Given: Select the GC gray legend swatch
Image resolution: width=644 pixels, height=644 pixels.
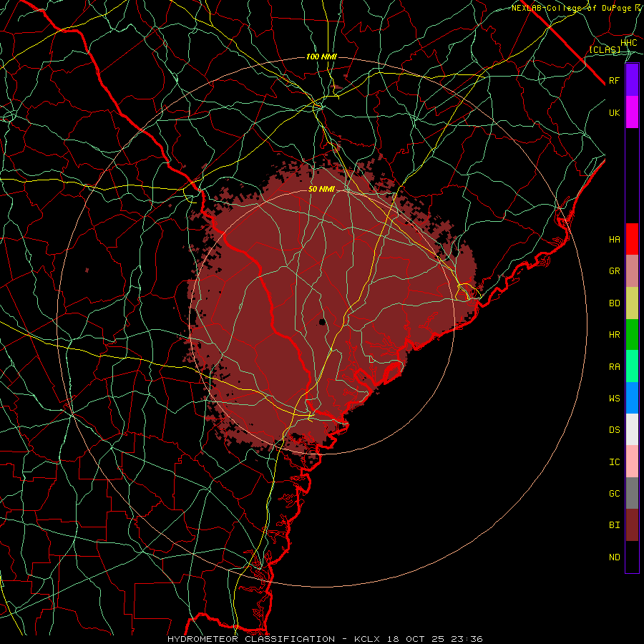Looking at the screenshot, I should click(632, 493).
